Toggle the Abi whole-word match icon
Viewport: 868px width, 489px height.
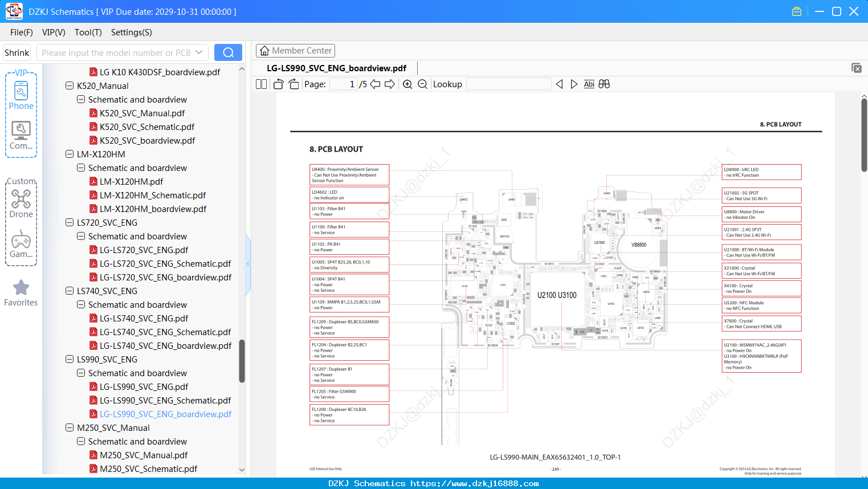tap(589, 84)
